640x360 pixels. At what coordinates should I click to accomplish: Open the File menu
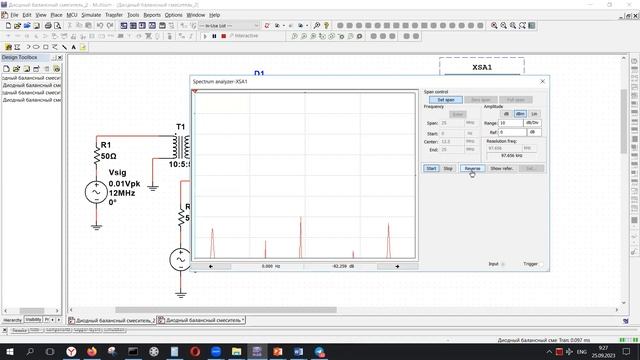[x=14, y=15]
